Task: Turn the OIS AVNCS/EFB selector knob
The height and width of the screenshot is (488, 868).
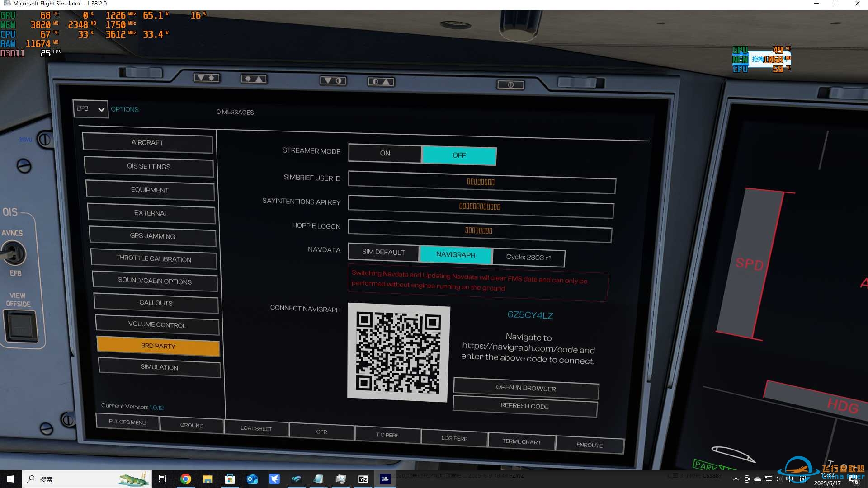Action: pyautogui.click(x=13, y=253)
